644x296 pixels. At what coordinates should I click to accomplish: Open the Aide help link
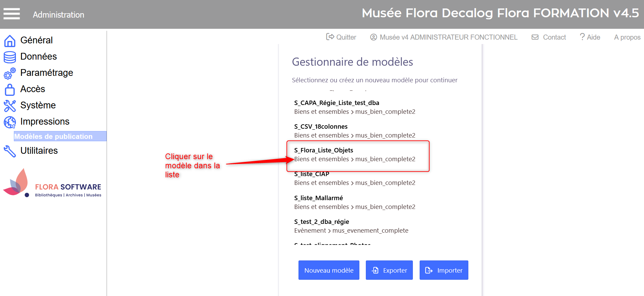point(590,37)
